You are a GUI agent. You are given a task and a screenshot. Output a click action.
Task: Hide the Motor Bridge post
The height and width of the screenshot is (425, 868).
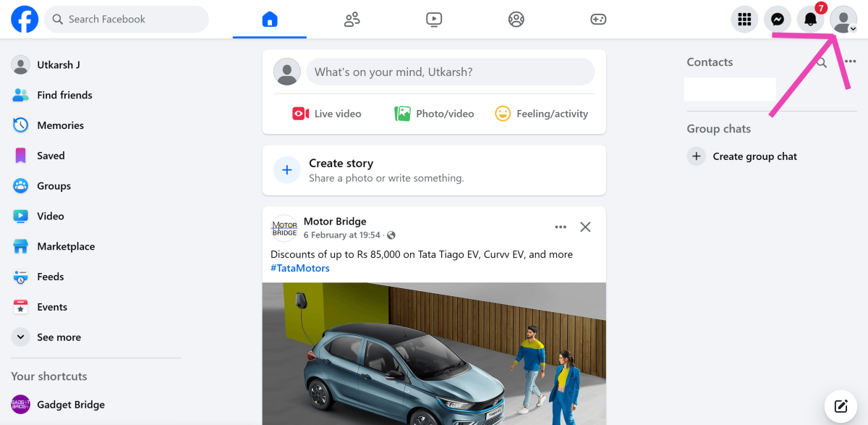586,227
